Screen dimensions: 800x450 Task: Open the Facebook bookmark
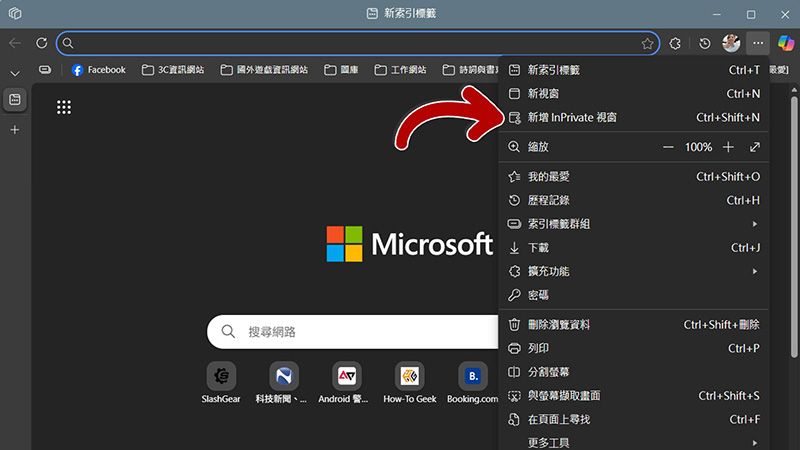(x=98, y=70)
